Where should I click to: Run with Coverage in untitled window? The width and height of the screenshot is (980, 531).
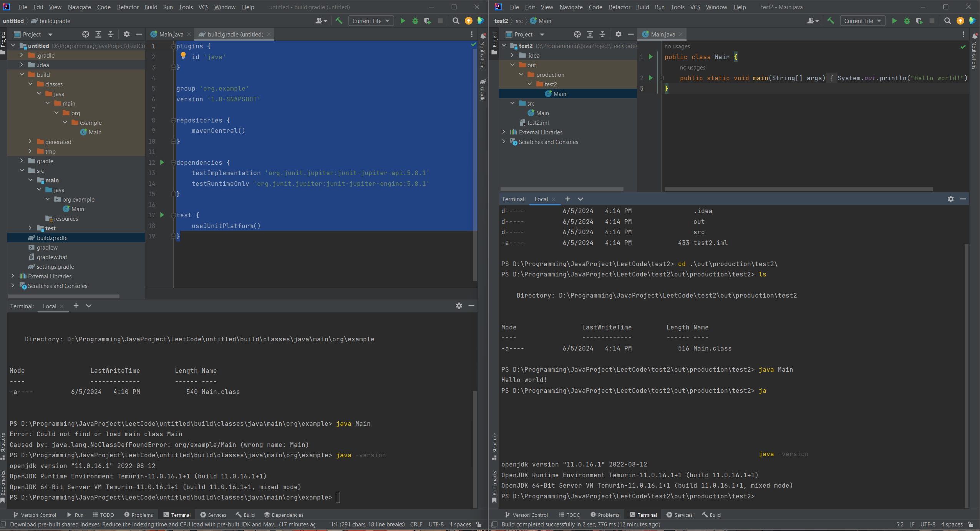pyautogui.click(x=427, y=21)
